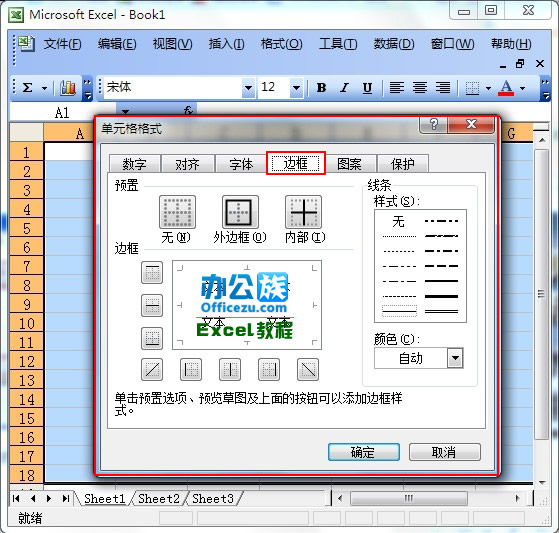Select the double line style
Viewport: 559px width, 533px height.
[x=441, y=311]
